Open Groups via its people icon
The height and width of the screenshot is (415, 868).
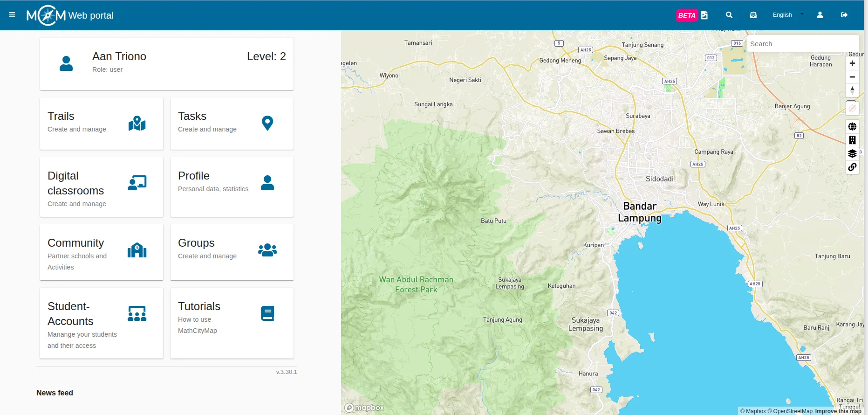click(267, 250)
